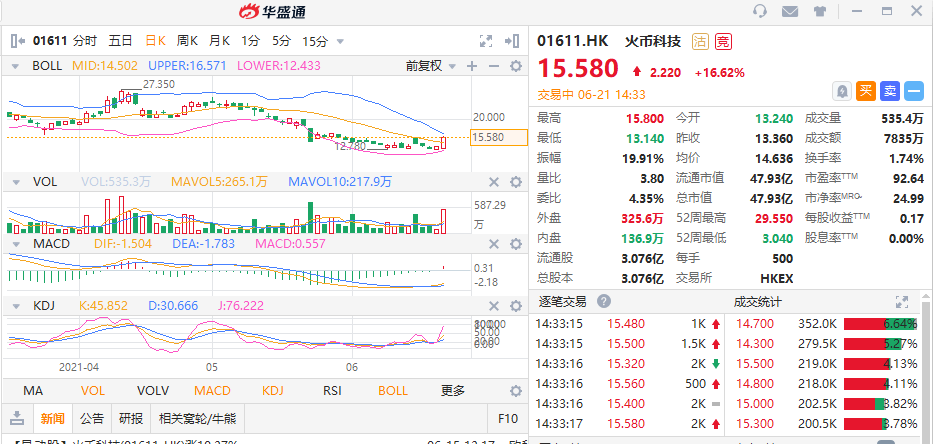Toggle the BOLL indicator in the bottom indicator bar
Image resolution: width=933 pixels, height=444 pixels.
click(393, 391)
